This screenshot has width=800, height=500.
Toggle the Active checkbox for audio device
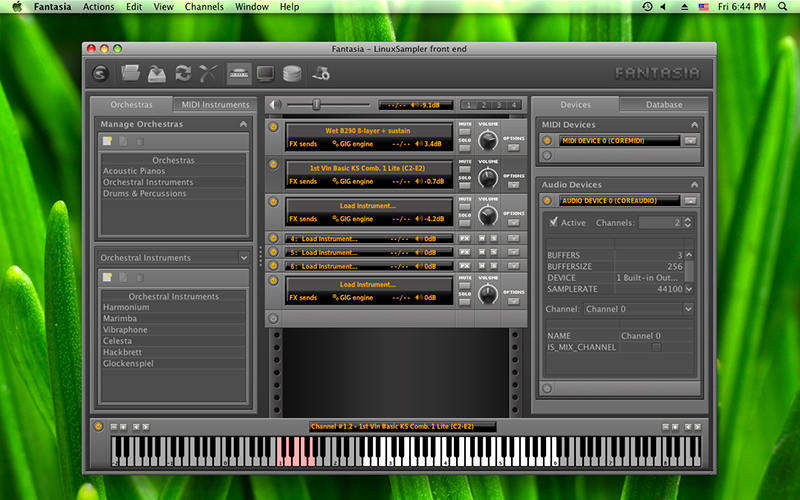tap(553, 222)
